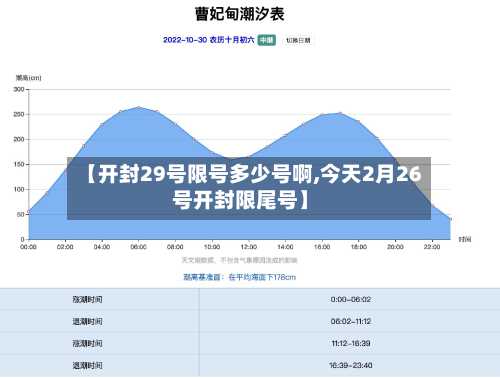
Task: Click the chart data point at 06:00 peak
Action: pyautogui.click(x=139, y=107)
